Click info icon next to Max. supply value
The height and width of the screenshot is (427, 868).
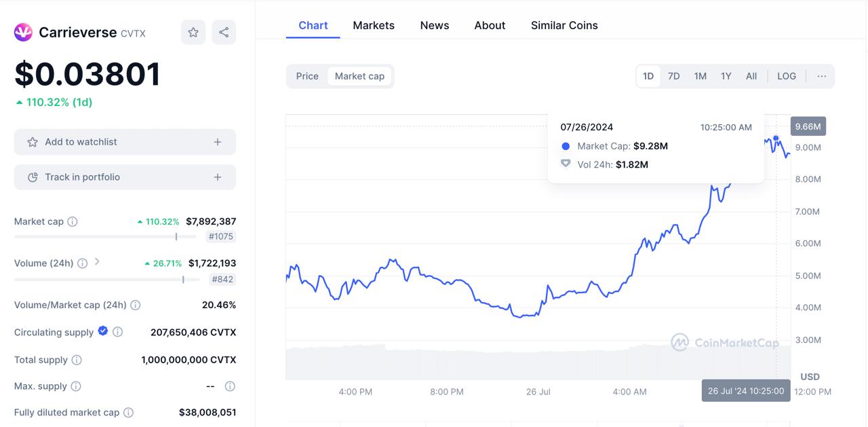click(x=230, y=386)
